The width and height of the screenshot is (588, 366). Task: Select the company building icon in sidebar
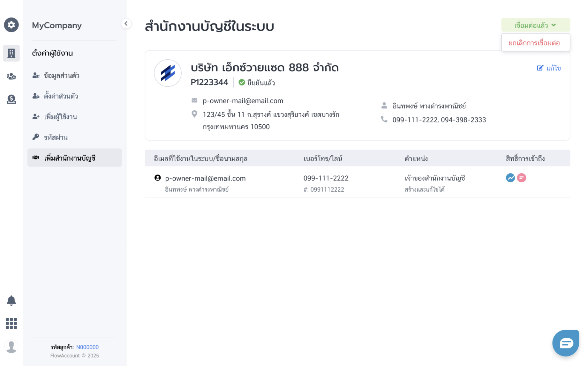coord(11,53)
